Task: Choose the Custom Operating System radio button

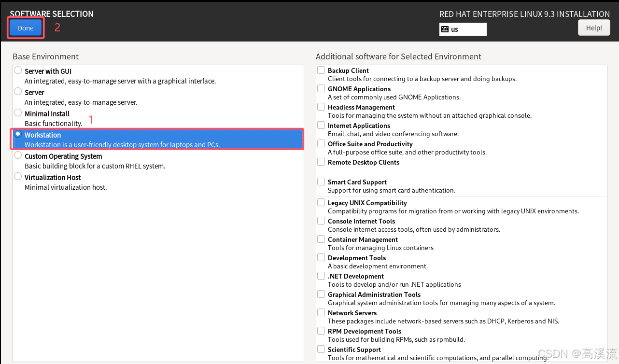Action: 18,155
